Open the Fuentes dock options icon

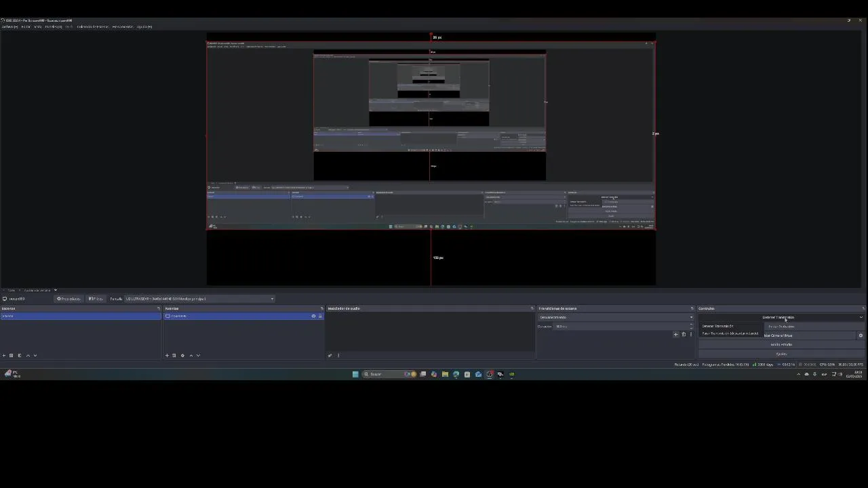322,308
